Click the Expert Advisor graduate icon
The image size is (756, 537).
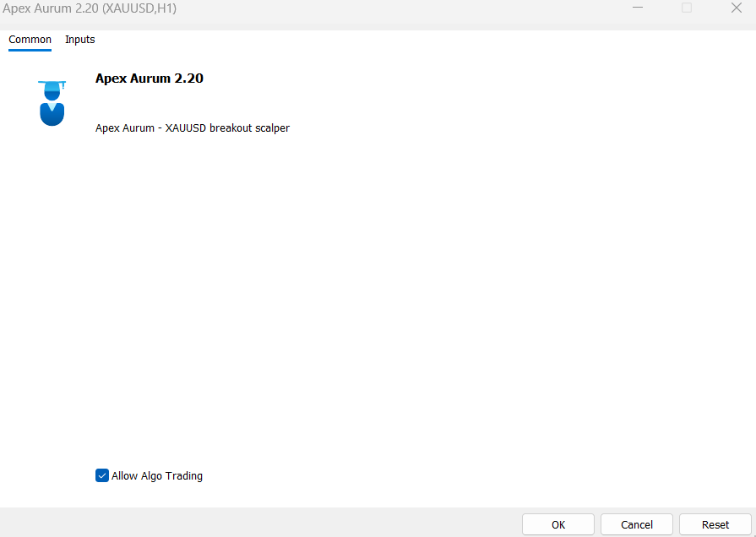point(52,103)
